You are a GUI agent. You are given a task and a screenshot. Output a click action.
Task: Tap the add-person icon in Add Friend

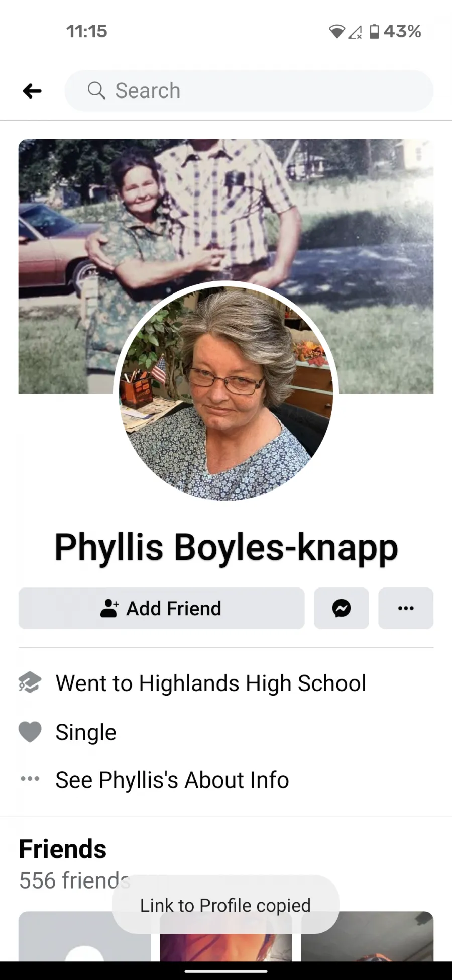coord(109,608)
